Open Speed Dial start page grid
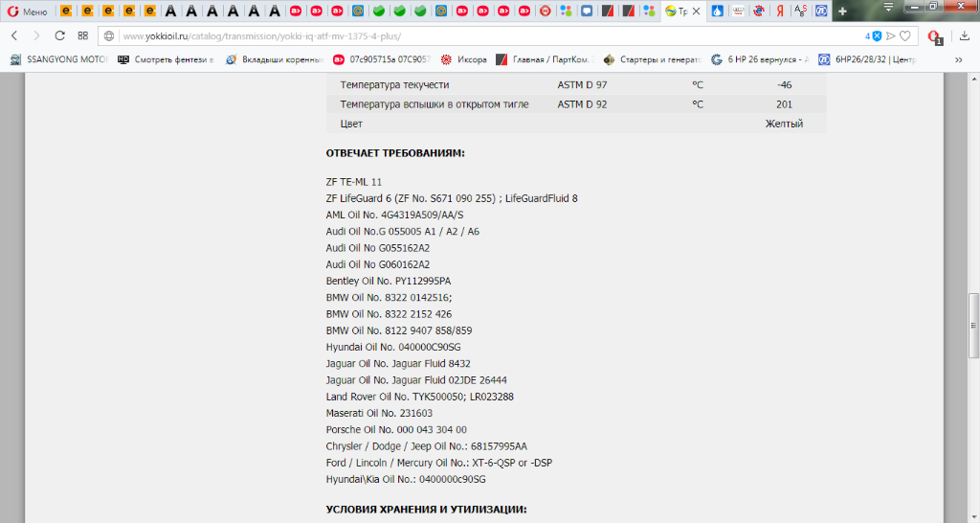This screenshot has width=980, height=523. click(83, 35)
